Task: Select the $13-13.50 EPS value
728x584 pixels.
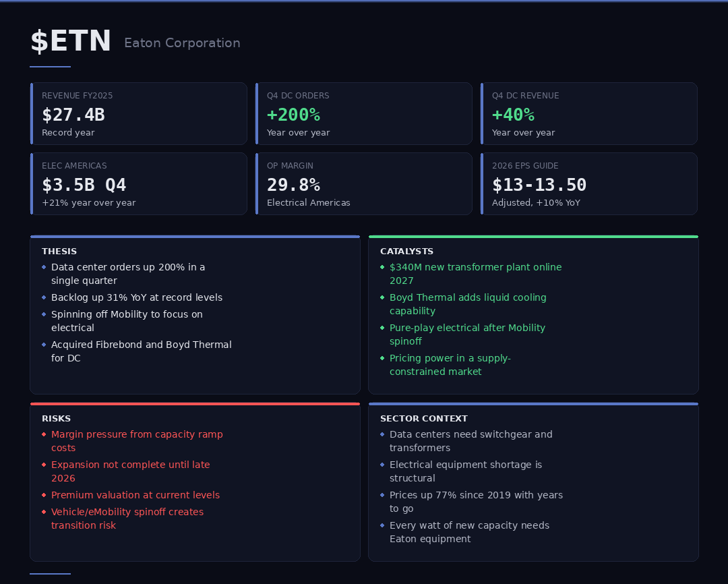Action: pyautogui.click(x=539, y=185)
